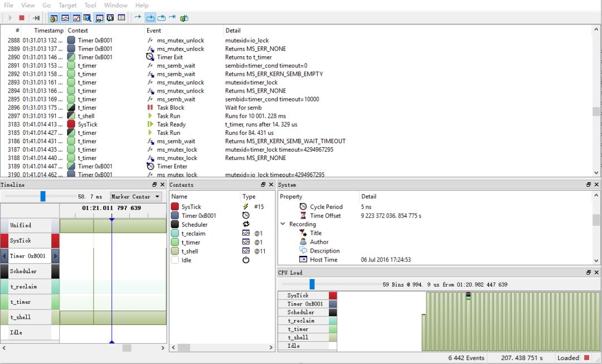Screen dimensions: 602x364
Task: Open the Window menu
Action: tap(115, 5)
